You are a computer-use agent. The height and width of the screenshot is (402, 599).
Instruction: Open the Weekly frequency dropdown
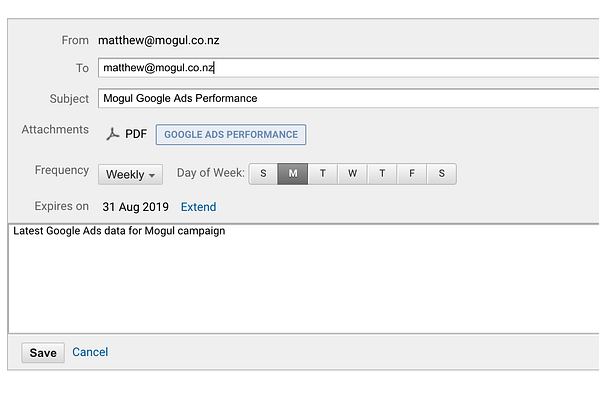[130, 175]
